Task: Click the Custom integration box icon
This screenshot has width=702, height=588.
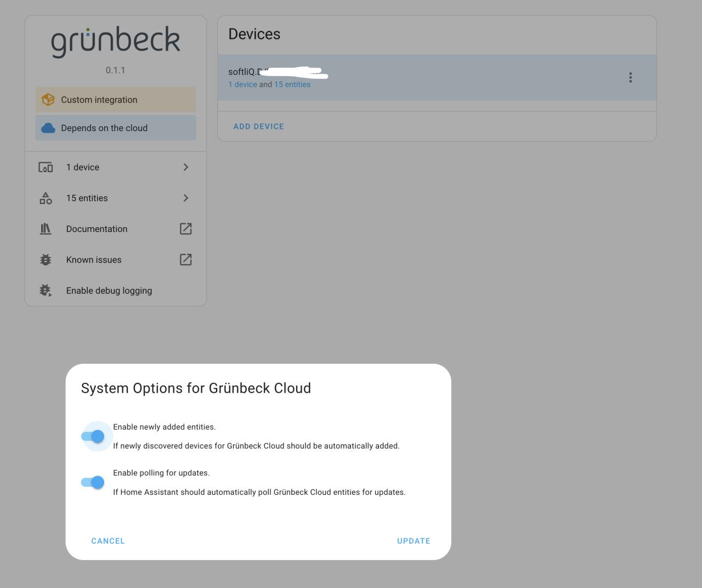Action: pos(48,99)
